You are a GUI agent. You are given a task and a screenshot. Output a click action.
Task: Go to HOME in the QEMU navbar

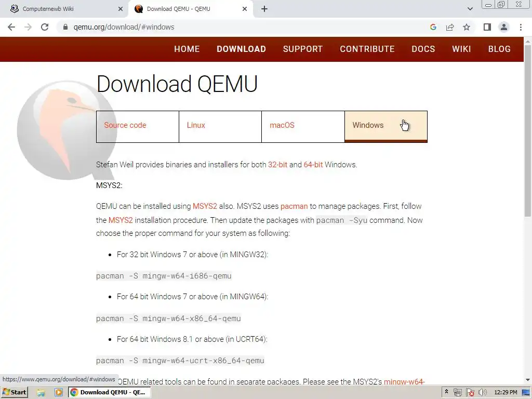(x=187, y=49)
